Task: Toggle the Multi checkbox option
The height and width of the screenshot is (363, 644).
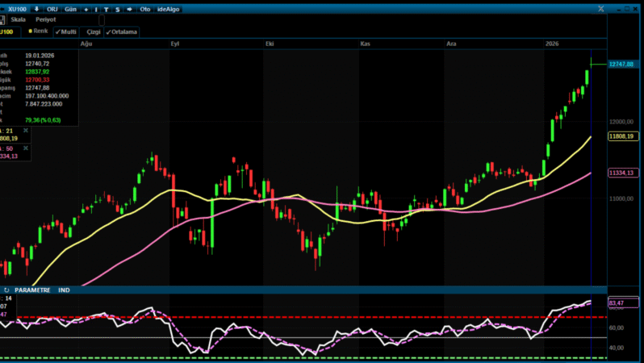Action: click(66, 31)
